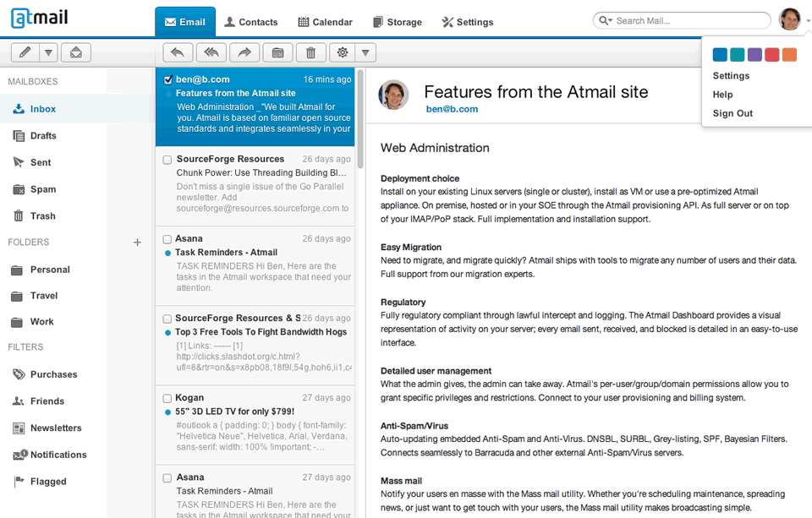The width and height of the screenshot is (812, 518).
Task: Select the blue theme color swatch
Action: coord(720,54)
